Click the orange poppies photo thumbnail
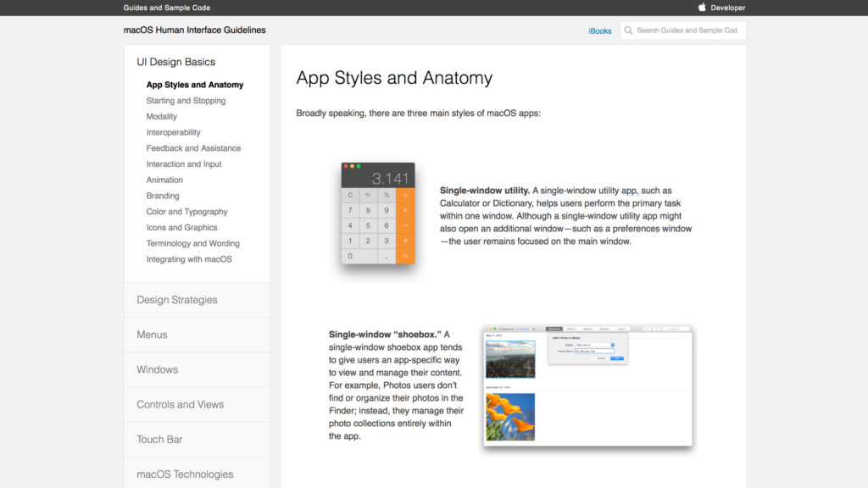This screenshot has height=488, width=868. coord(510,417)
